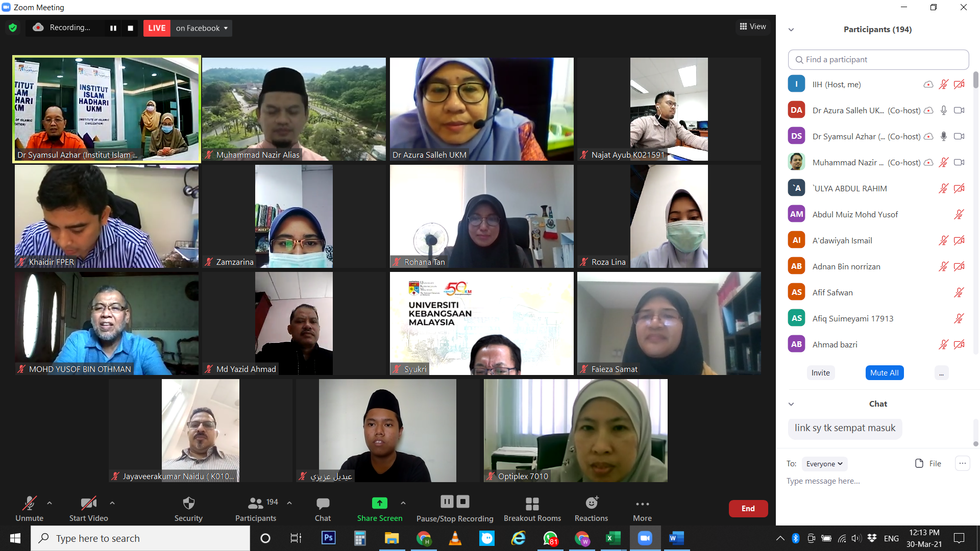Click the Find a participant search field
The height and width of the screenshot is (551, 980).
coord(878,60)
